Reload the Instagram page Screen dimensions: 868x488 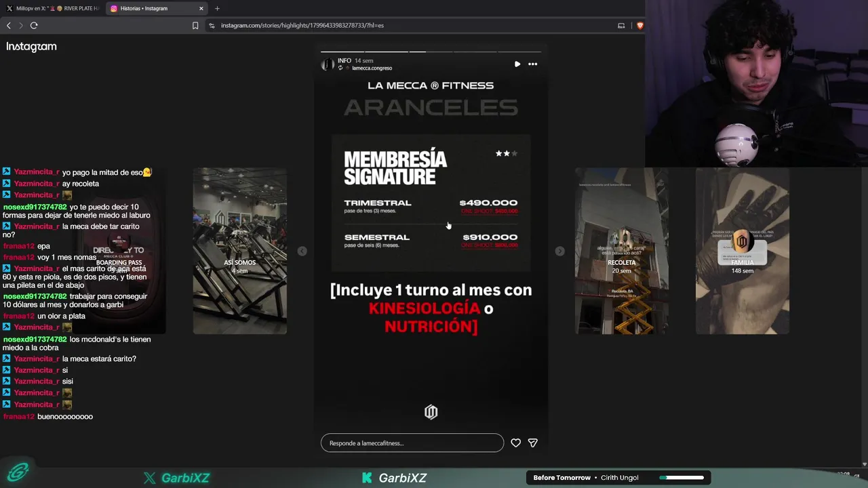coord(34,26)
